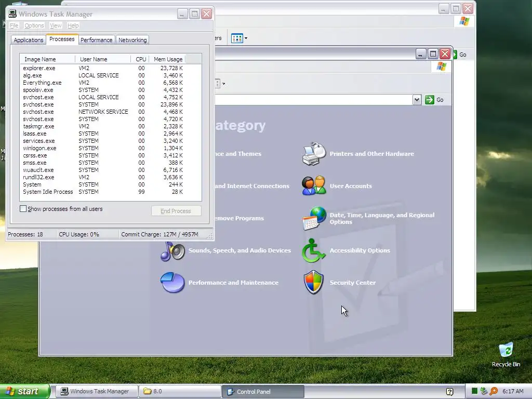Click the Task Manager title bar icon
Image resolution: width=532 pixels, height=399 pixels.
click(12, 14)
